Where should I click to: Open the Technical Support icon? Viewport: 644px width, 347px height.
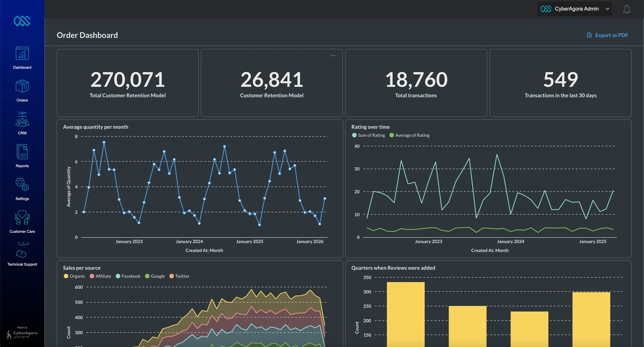point(22,250)
